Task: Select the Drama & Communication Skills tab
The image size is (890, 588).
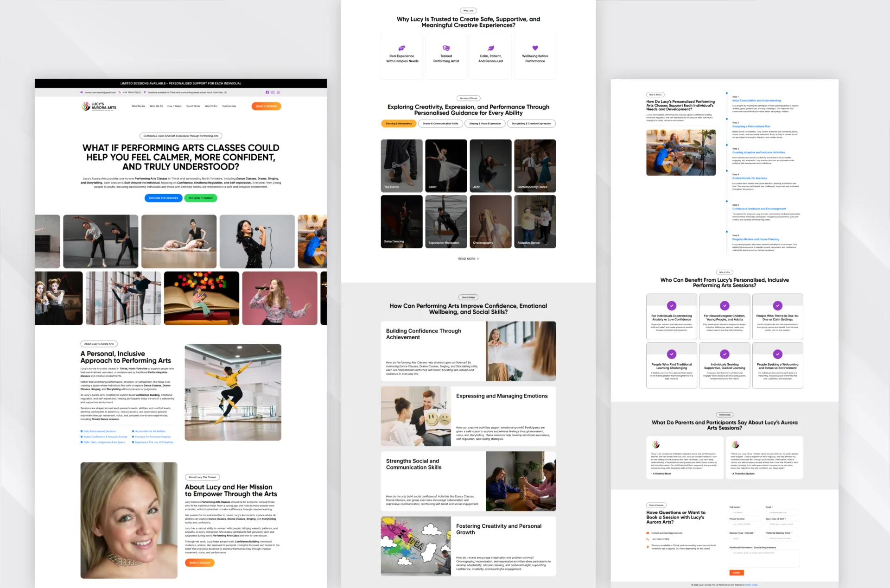Action: 440,124
